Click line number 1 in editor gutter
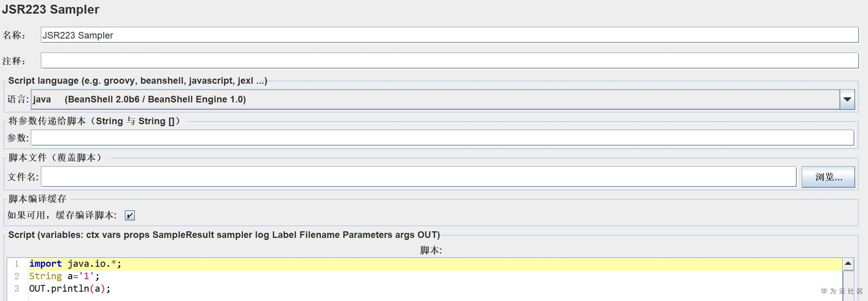Screen dimensions: 868x301 pos(17,264)
